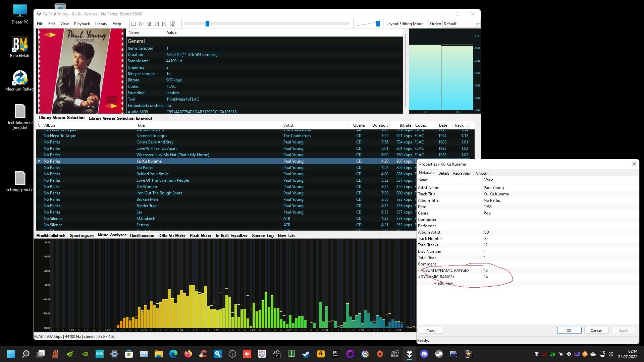Viewport: 644px width, 362px height.
Task: Open Epic Games launcher from taskbar
Action: tap(335, 354)
